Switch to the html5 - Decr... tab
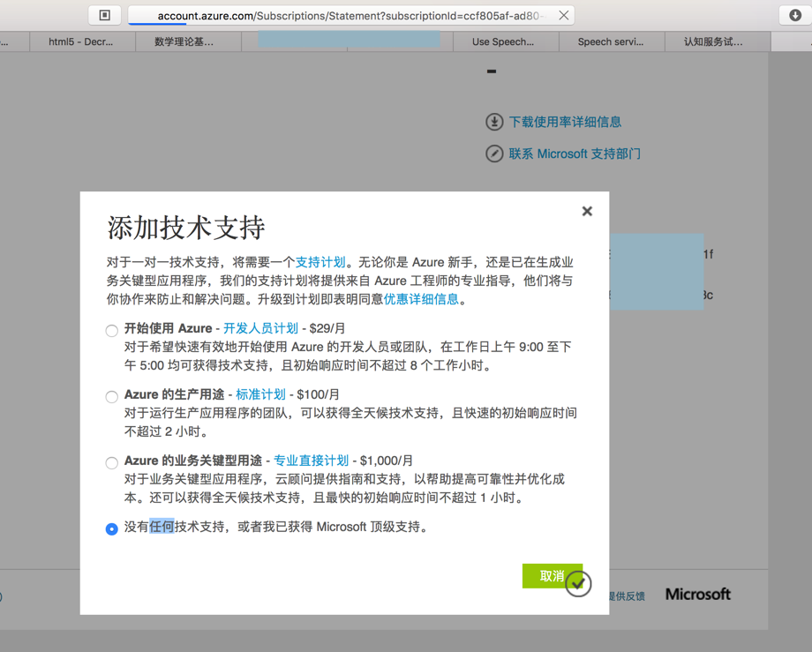 point(82,42)
